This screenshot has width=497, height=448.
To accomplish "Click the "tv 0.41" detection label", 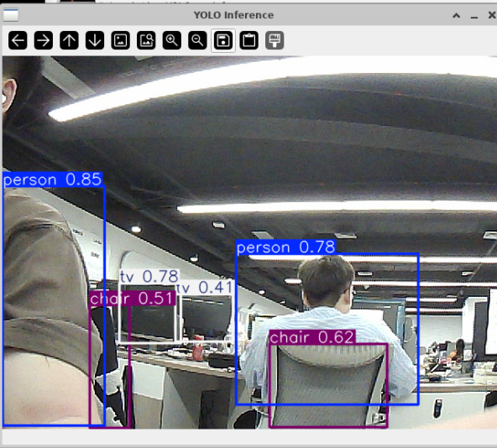I will pyautogui.click(x=206, y=288).
